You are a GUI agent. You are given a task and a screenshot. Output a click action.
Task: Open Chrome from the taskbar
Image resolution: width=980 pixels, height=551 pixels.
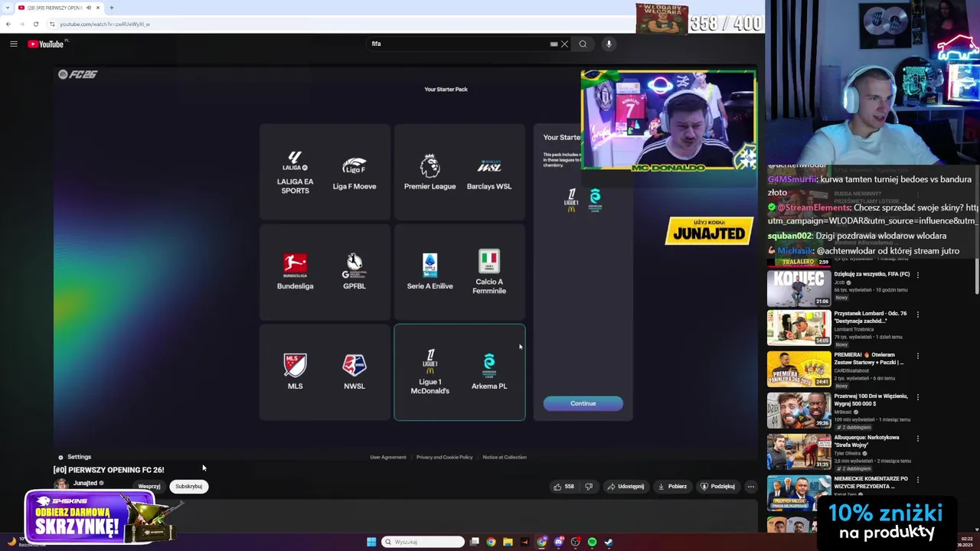(x=491, y=542)
